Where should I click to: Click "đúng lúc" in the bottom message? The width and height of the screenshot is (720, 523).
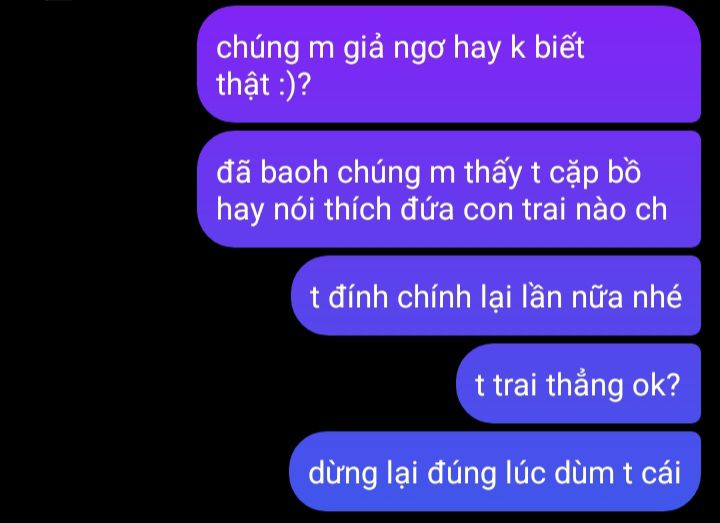(x=487, y=472)
